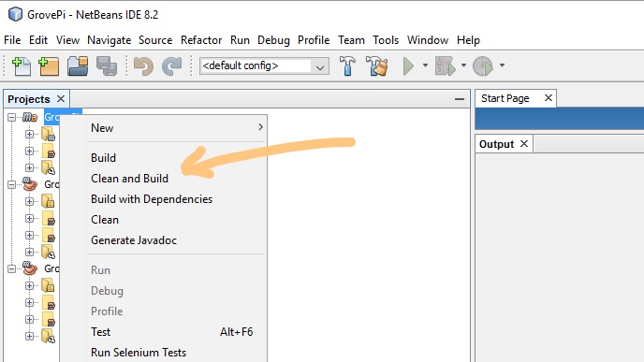644x362 pixels.
Task: Open the arrow beside Profile Project icon
Action: (x=502, y=65)
